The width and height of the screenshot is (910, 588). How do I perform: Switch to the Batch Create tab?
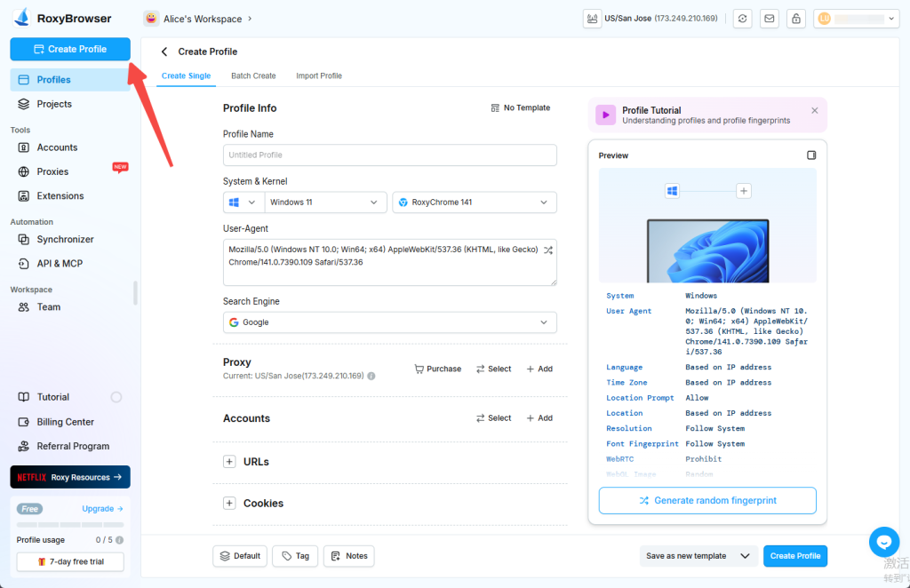coord(253,76)
